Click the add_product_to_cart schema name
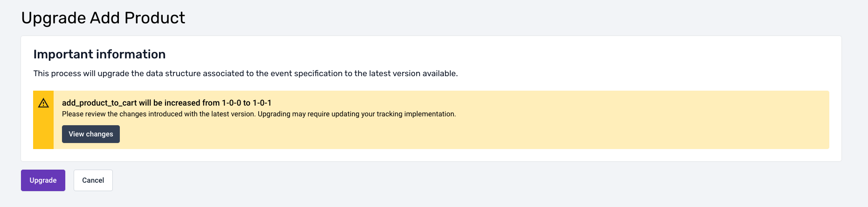This screenshot has width=868, height=207. (99, 103)
